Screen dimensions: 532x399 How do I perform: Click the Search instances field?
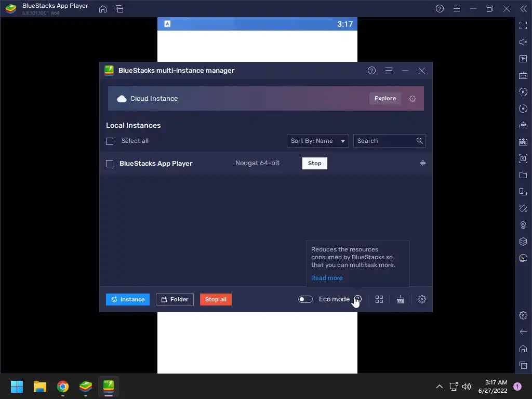pos(390,141)
